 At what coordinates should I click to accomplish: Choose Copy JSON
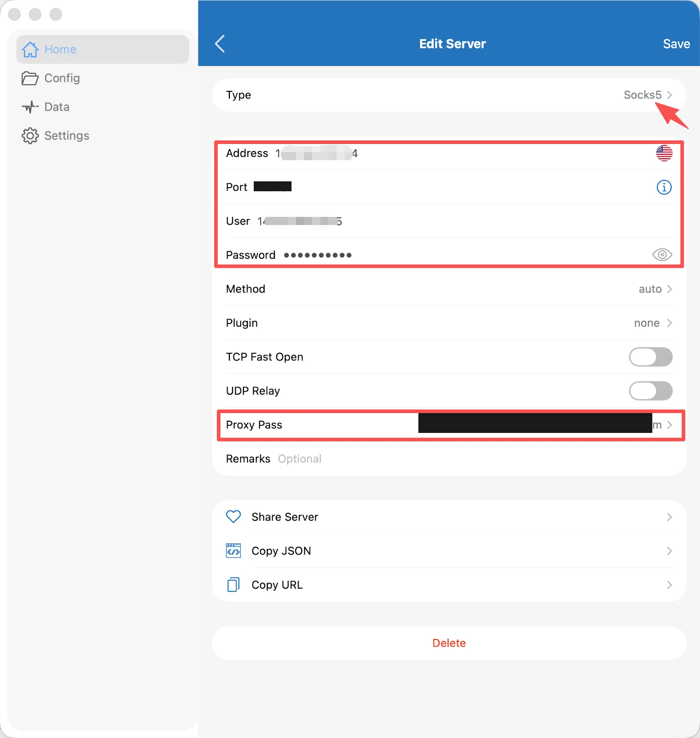point(449,551)
